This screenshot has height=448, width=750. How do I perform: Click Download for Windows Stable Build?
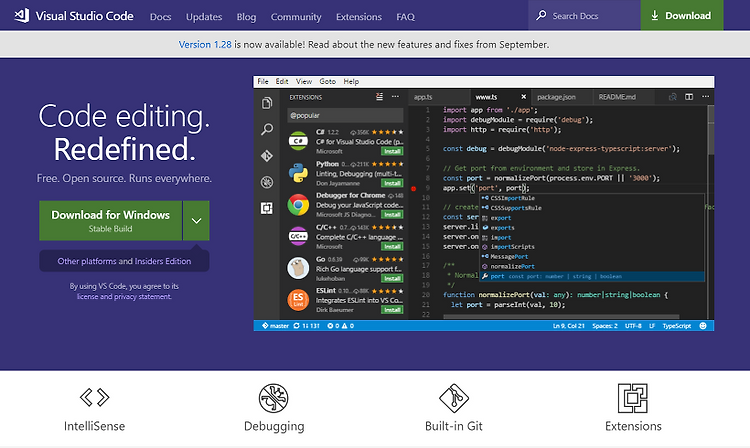point(110,220)
